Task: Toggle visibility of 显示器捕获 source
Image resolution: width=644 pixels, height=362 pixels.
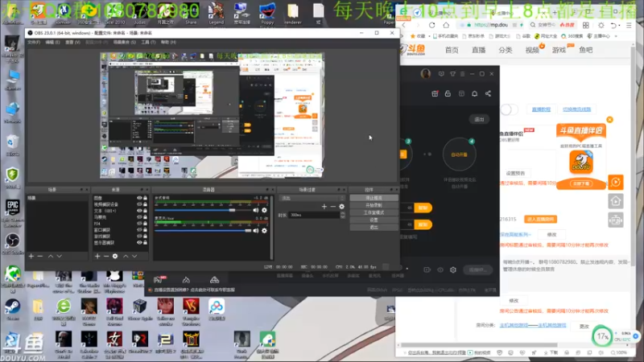Action: click(x=139, y=243)
